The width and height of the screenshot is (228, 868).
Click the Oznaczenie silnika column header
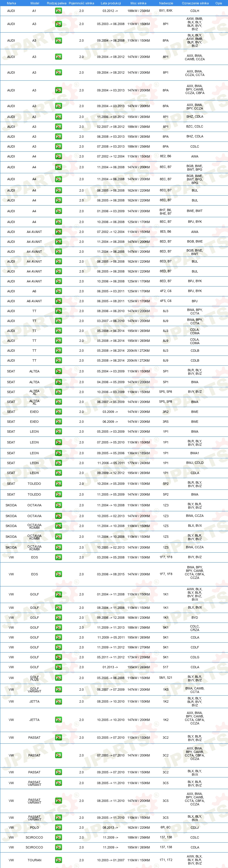pyautogui.click(x=195, y=3)
